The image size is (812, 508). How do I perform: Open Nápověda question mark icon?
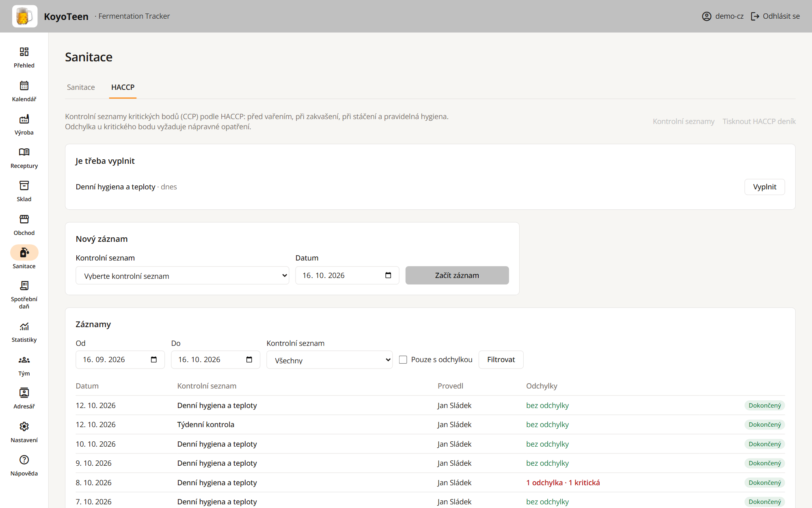24,460
